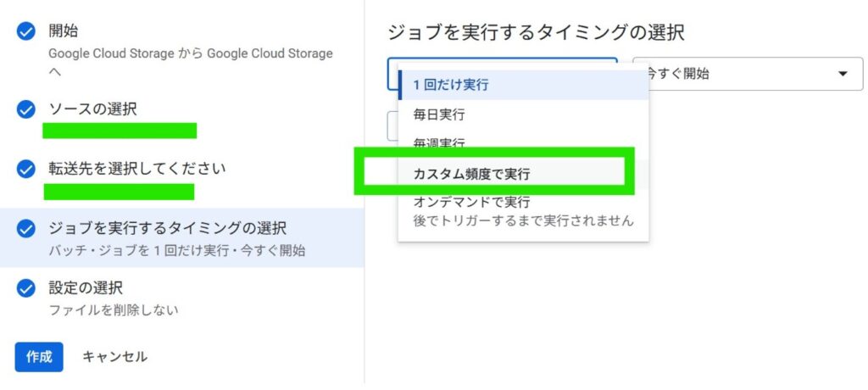This screenshot has height=390, width=868.
Task: Jump to the 転送先を選択してください step
Action: 136,168
